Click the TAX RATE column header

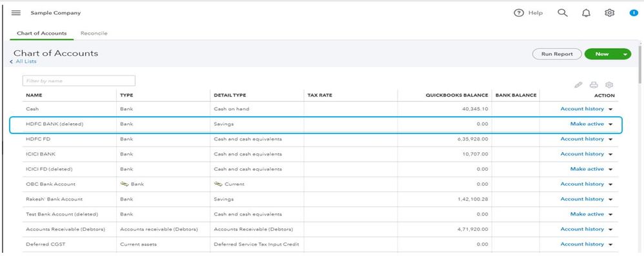point(320,95)
